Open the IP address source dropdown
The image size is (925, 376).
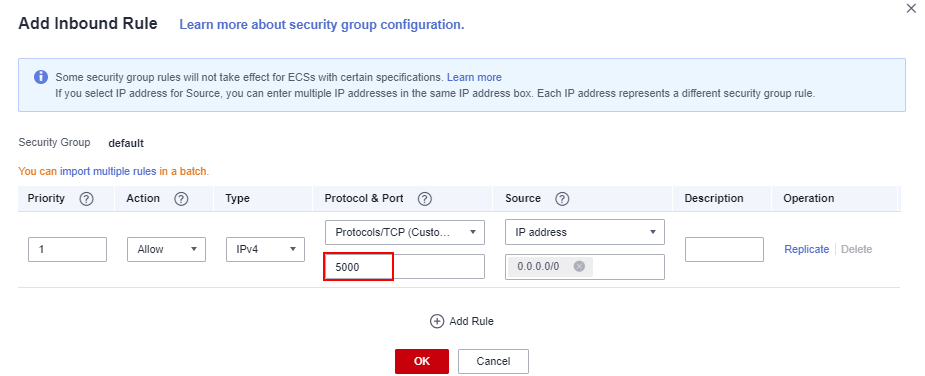click(x=585, y=233)
